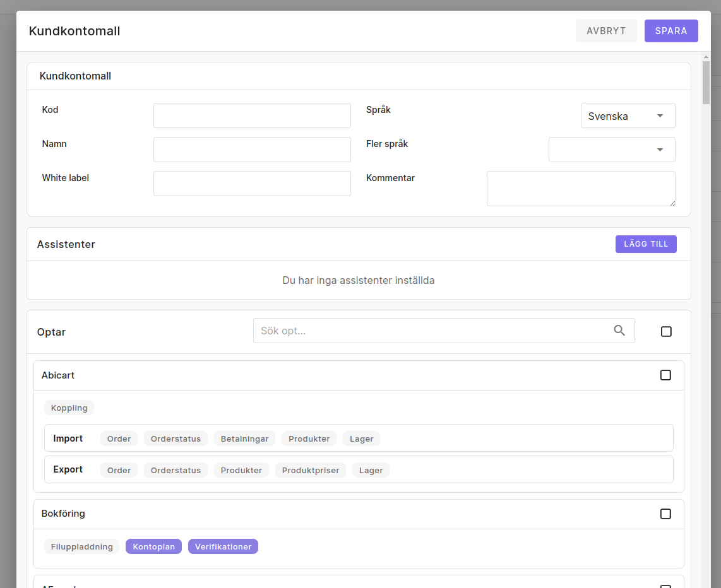Screen dimensions: 721x588
Task: Toggle the Export Produkter chip
Action: click(x=241, y=470)
